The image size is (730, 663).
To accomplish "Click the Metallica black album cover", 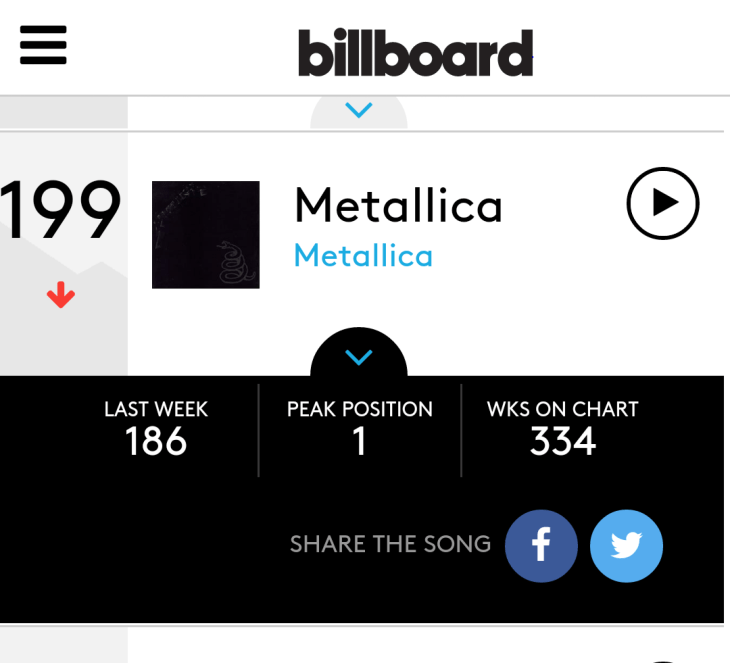I will 206,235.
